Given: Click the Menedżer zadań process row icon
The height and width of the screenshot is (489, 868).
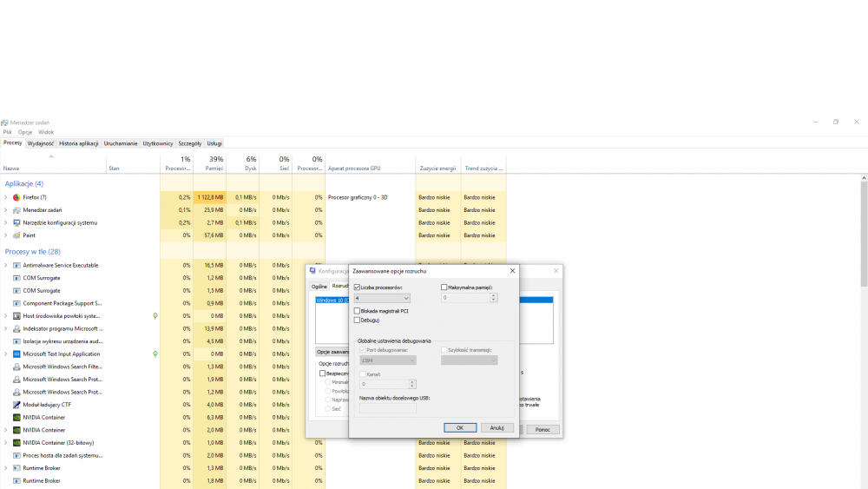Looking at the screenshot, I should click(16, 210).
